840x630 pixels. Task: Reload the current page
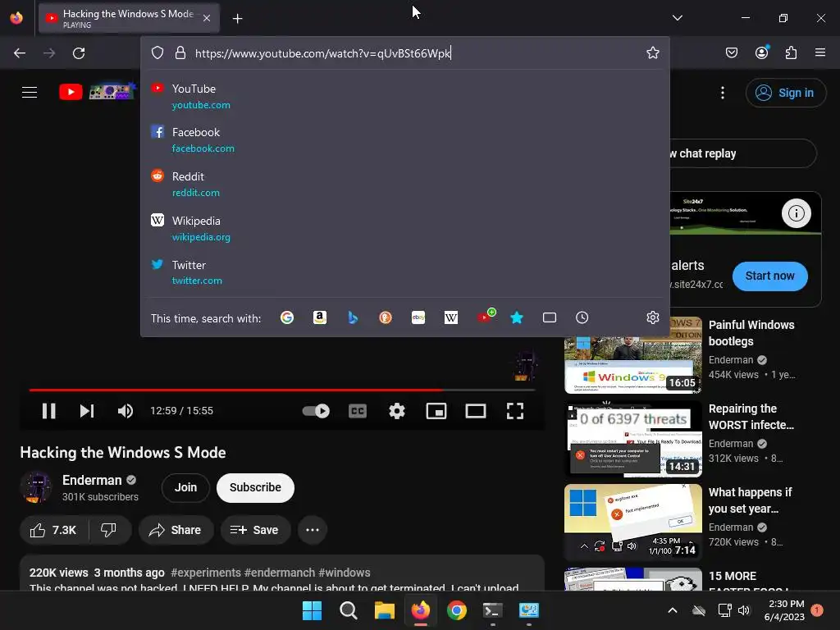(x=79, y=53)
